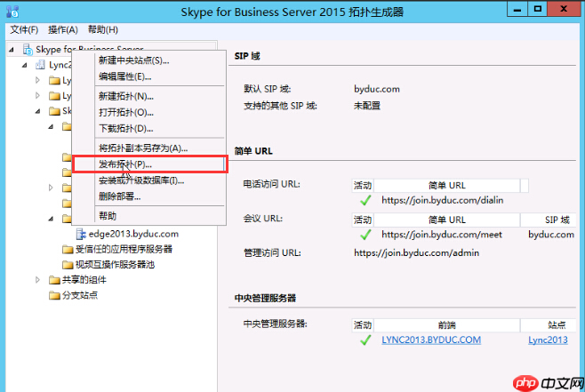Click the app icon in title bar

point(12,12)
